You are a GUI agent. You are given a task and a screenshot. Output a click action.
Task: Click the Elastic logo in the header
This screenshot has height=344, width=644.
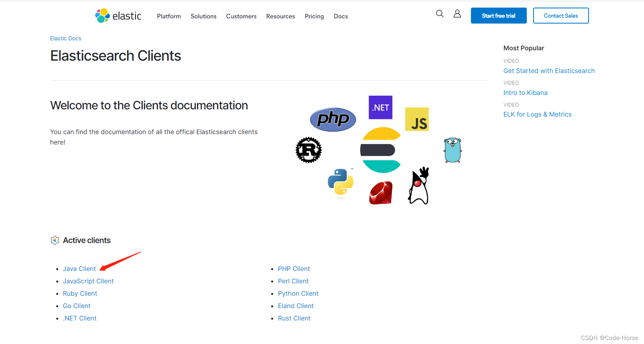pyautogui.click(x=118, y=16)
